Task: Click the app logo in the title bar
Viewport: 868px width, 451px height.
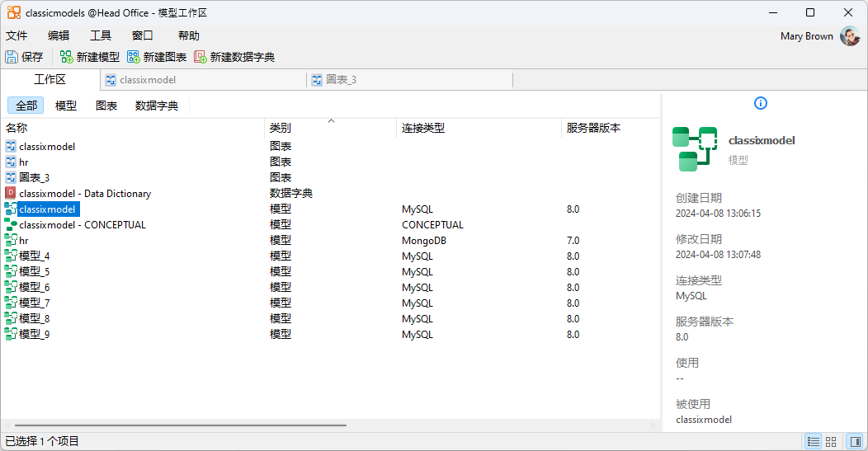Action: tap(13, 12)
